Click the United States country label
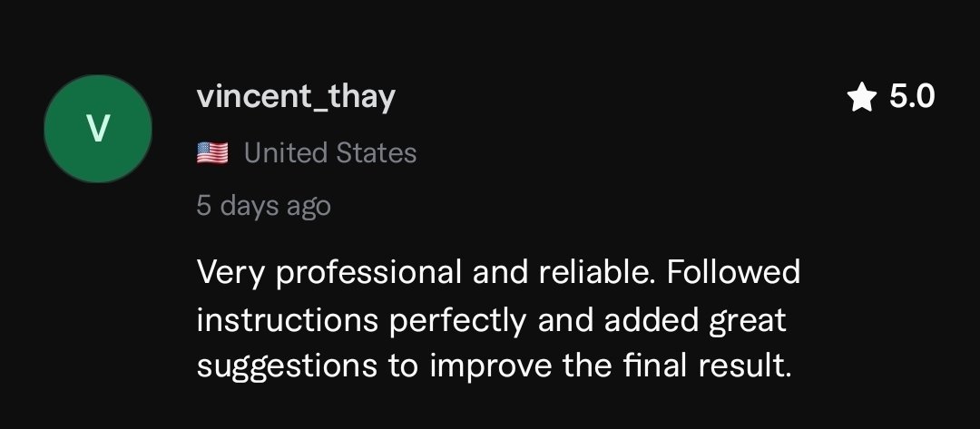Viewport: 980px width, 429px height. coord(330,153)
